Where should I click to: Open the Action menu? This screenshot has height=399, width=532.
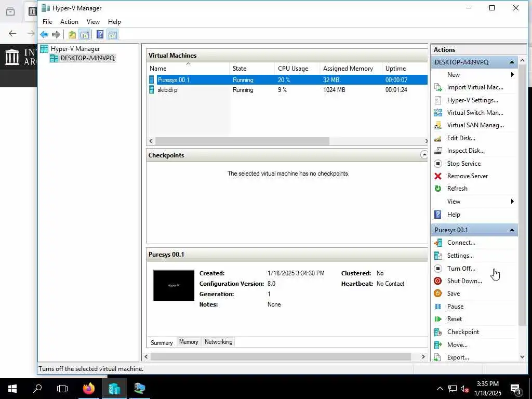[69, 22]
